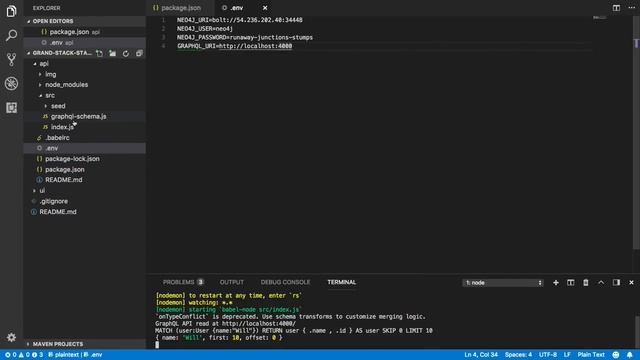Click the errors and warnings status indicator

click(24, 355)
